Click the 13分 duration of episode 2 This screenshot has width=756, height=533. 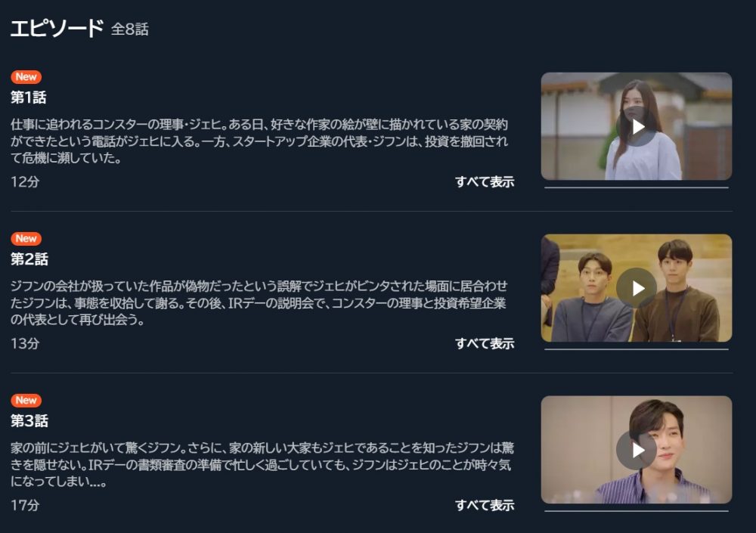(25, 343)
